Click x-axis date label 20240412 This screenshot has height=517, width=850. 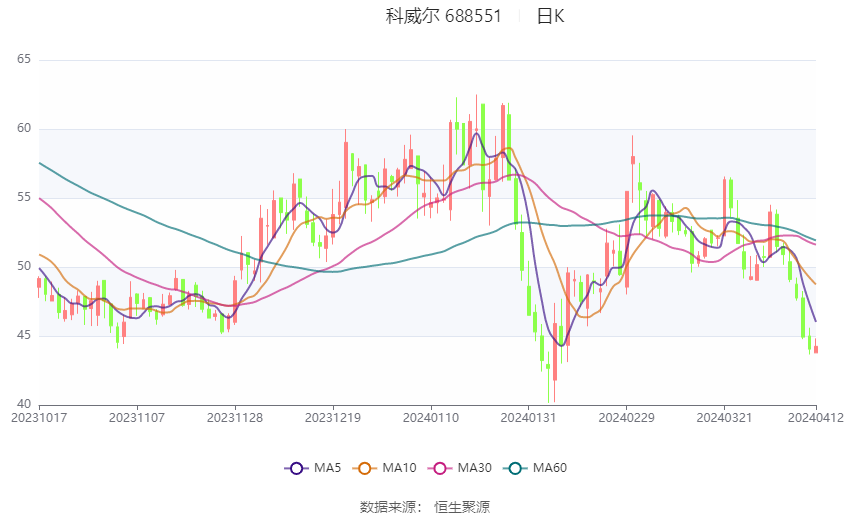816,418
